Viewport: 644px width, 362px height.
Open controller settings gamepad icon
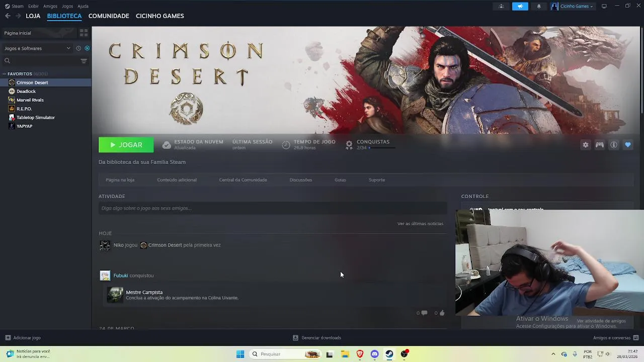(600, 145)
